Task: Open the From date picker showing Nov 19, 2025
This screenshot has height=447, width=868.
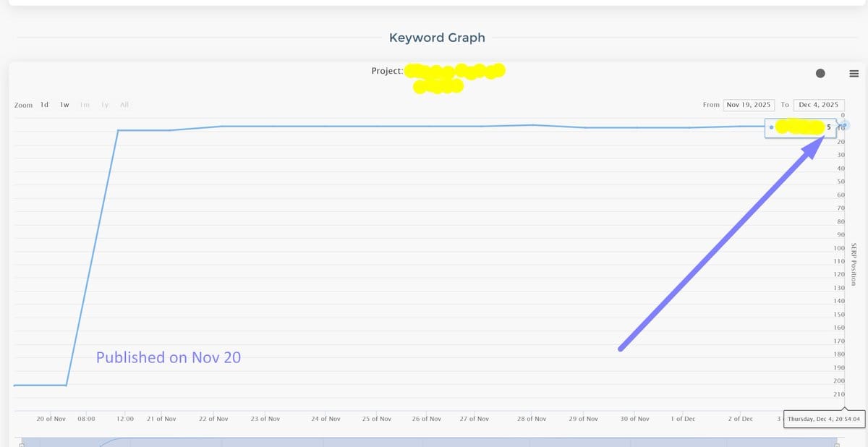Action: [x=749, y=105]
